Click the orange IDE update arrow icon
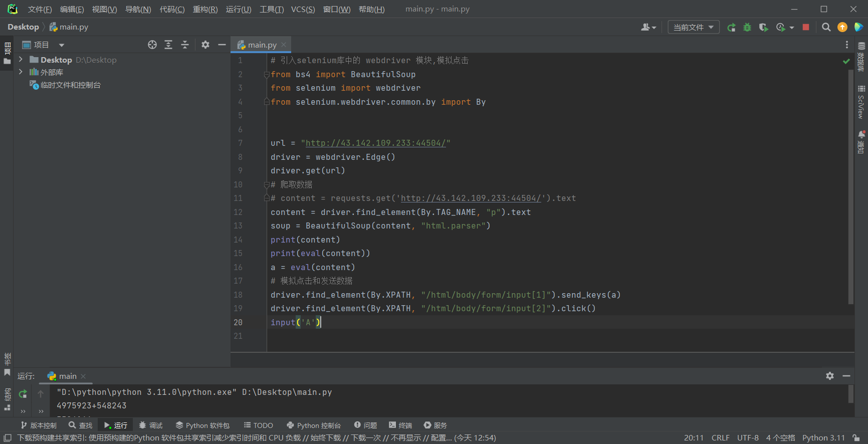The image size is (868, 444). click(842, 27)
